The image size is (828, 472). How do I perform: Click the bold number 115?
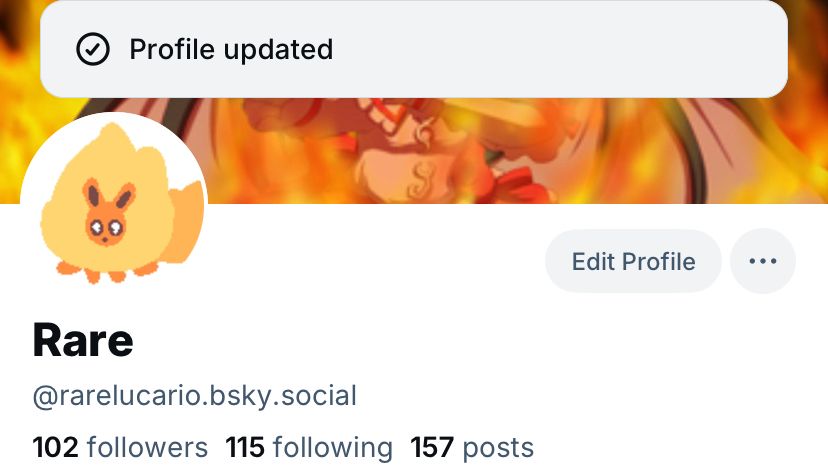coord(245,448)
